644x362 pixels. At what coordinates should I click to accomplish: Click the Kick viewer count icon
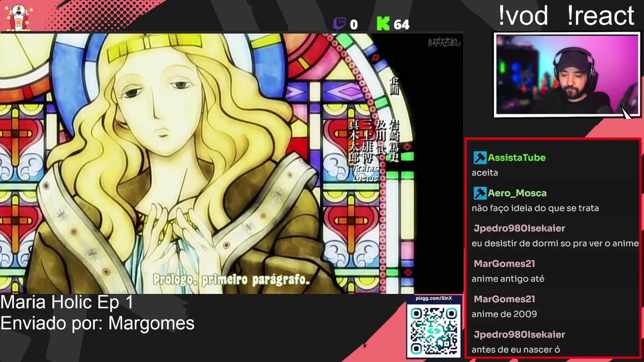coord(383,24)
